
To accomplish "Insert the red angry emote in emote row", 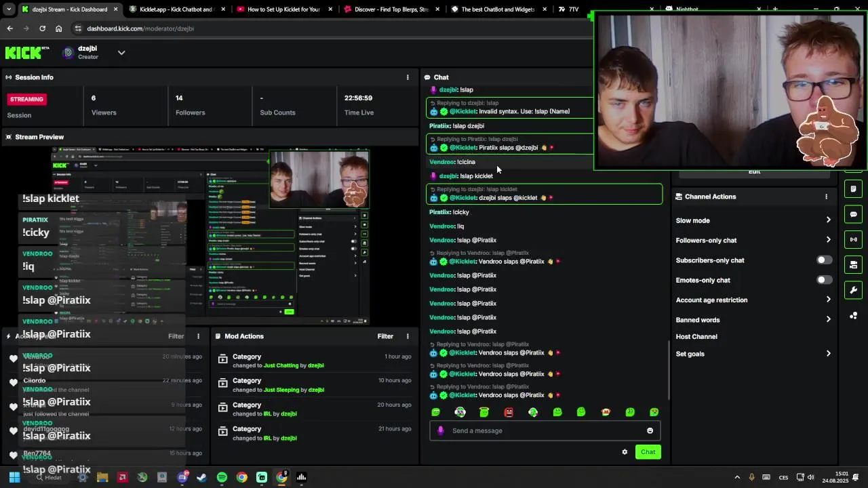I will pyautogui.click(x=509, y=412).
